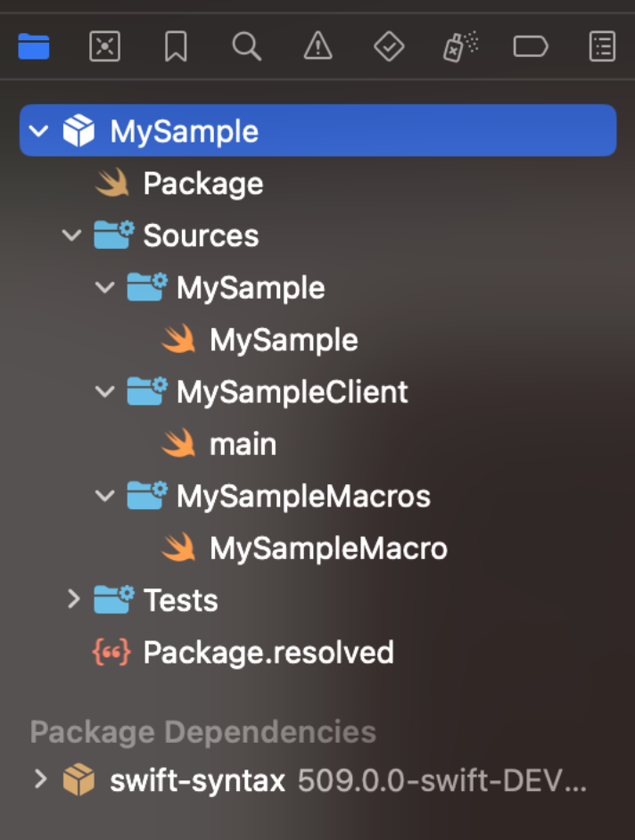635x840 pixels.
Task: Show the Issue navigator warning icon
Action: (317, 46)
